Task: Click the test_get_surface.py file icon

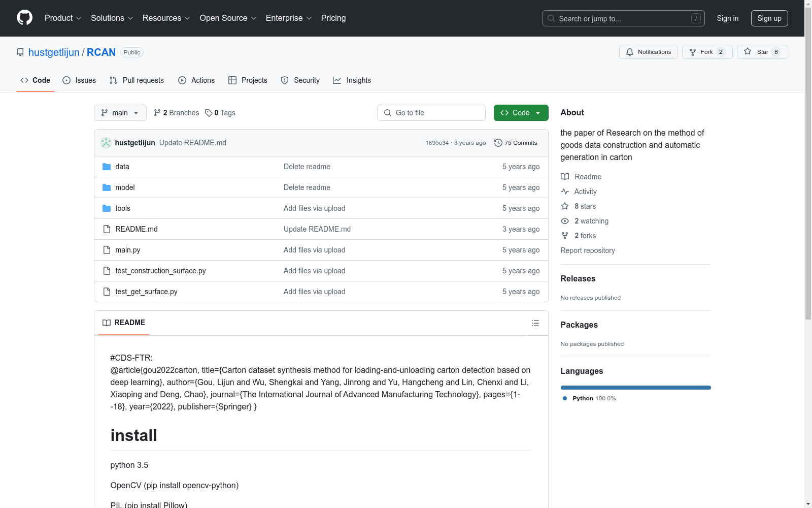Action: click(x=107, y=292)
